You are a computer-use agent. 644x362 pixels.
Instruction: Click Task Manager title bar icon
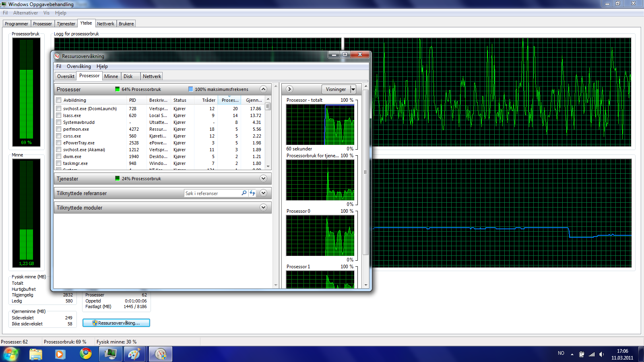pos(4,4)
